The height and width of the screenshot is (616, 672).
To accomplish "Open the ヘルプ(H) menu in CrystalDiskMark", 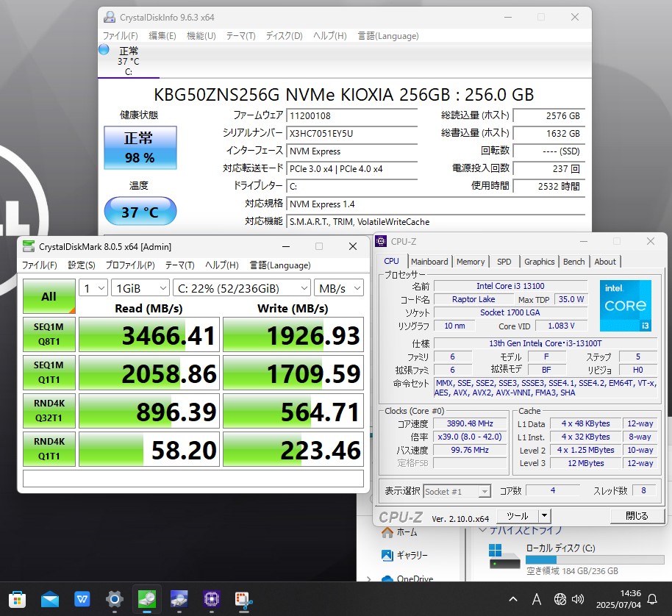I will tap(222, 265).
